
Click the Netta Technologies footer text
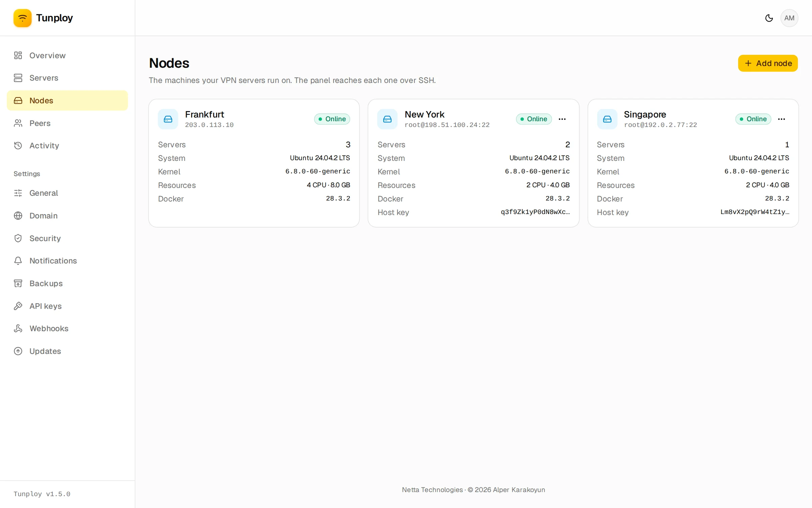point(473,490)
